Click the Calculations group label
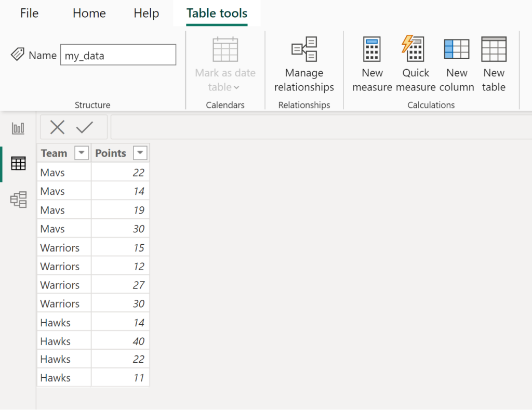 pyautogui.click(x=431, y=105)
